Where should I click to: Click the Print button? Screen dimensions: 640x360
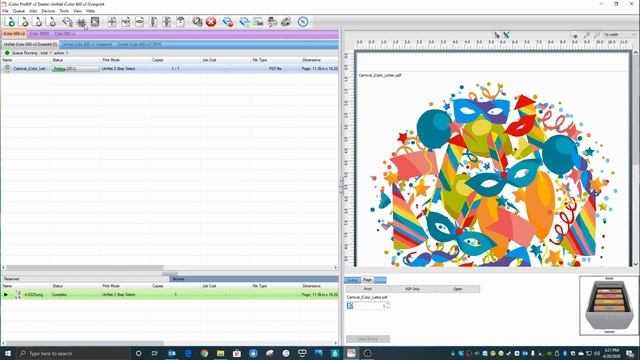[368, 289]
